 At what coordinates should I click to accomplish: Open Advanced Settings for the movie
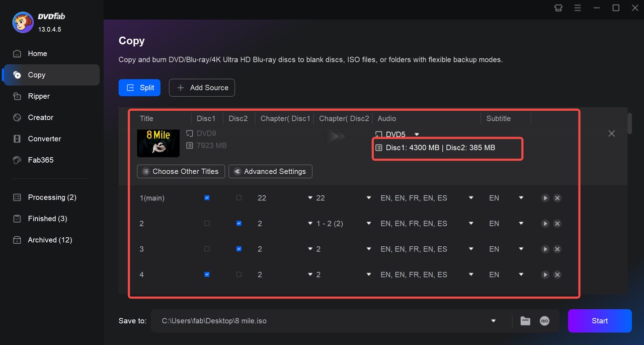point(270,171)
